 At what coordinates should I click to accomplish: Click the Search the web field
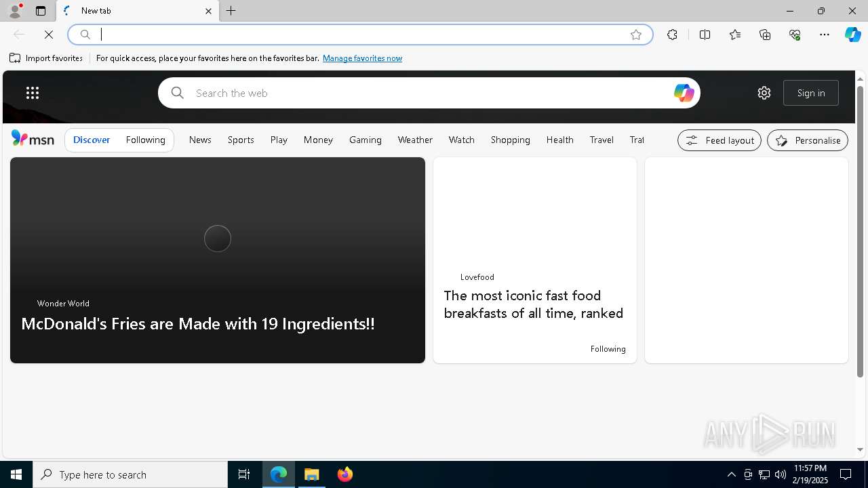pos(429,93)
